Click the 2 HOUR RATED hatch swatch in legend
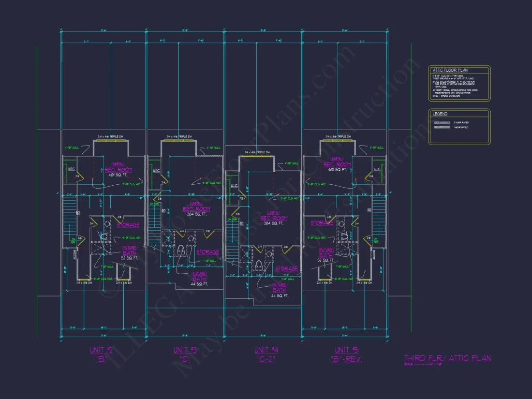Screen dimensions: 532x399 coord(442,122)
